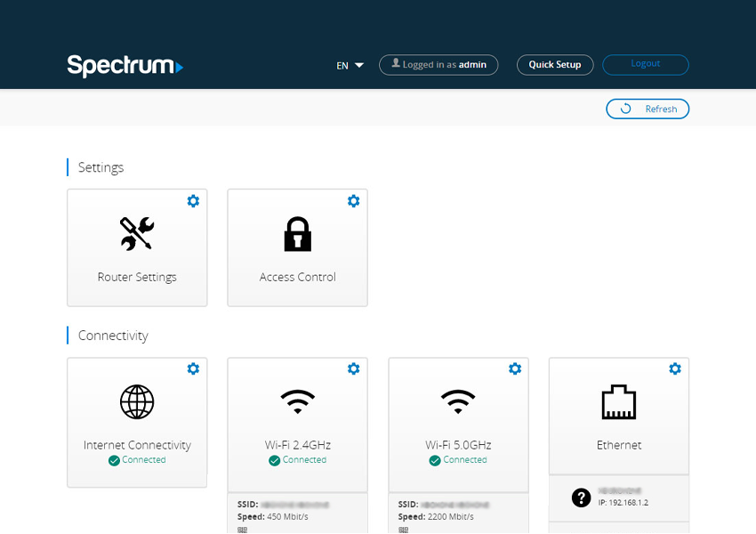Click gear icon on Wi-Fi 5.0GHz card
The width and height of the screenshot is (756, 534).
point(515,369)
